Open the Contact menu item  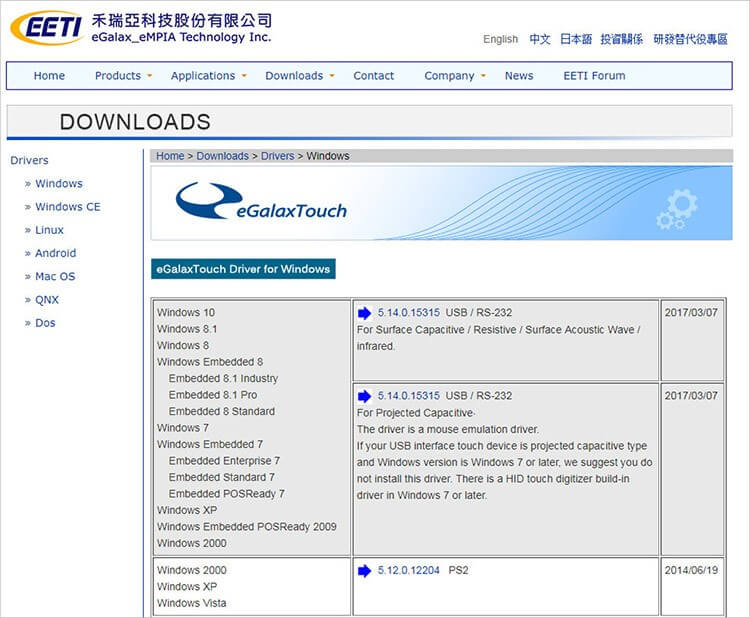pyautogui.click(x=373, y=76)
